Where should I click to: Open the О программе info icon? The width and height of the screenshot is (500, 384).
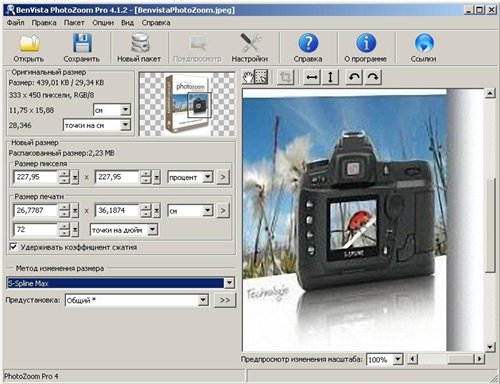pos(366,43)
